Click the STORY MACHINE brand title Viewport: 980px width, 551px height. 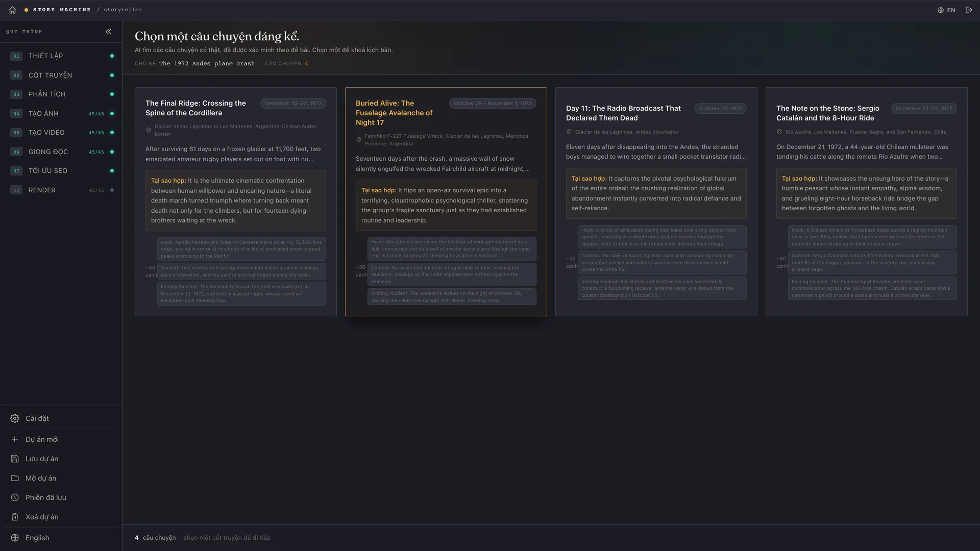(x=62, y=10)
